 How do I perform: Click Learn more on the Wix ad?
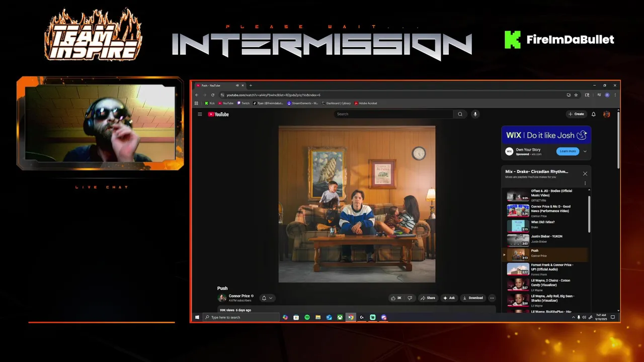click(x=568, y=151)
